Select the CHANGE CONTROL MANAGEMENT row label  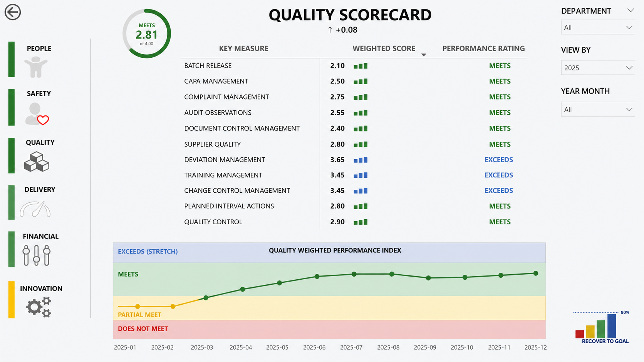pos(237,191)
